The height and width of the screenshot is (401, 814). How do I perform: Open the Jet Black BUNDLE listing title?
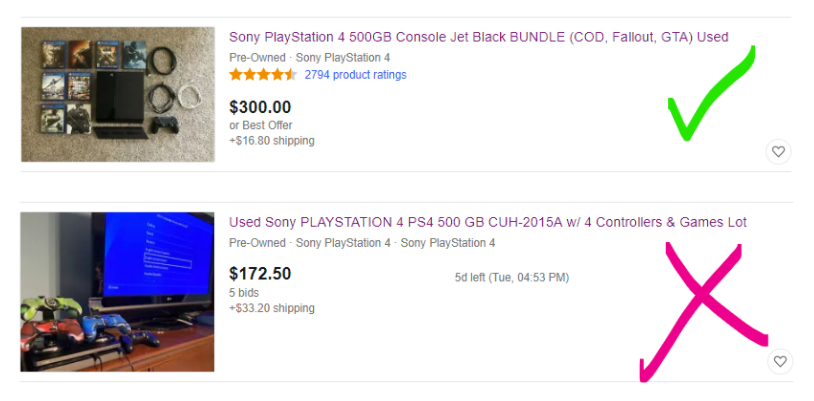tap(478, 37)
